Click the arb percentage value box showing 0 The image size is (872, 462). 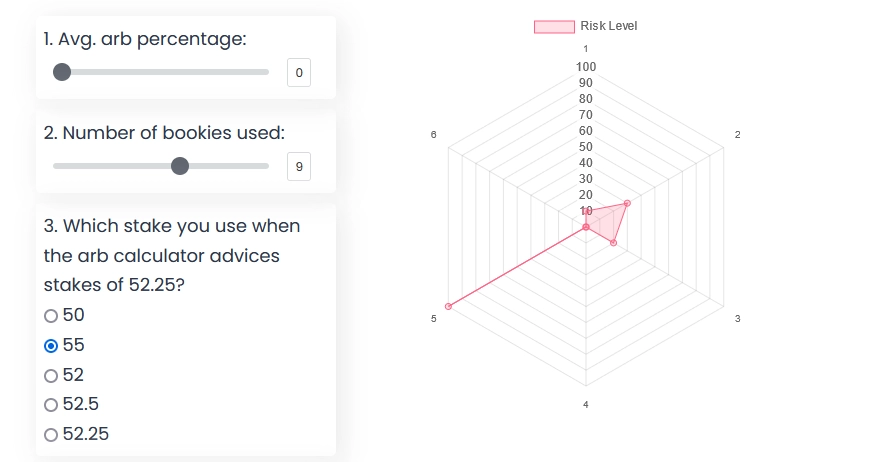coord(299,72)
